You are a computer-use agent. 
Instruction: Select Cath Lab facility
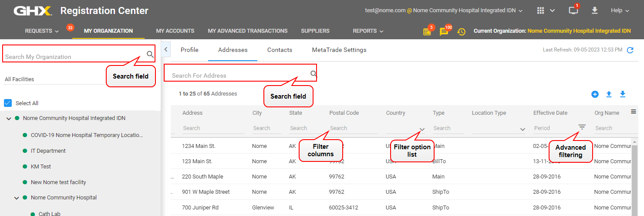[50, 213]
